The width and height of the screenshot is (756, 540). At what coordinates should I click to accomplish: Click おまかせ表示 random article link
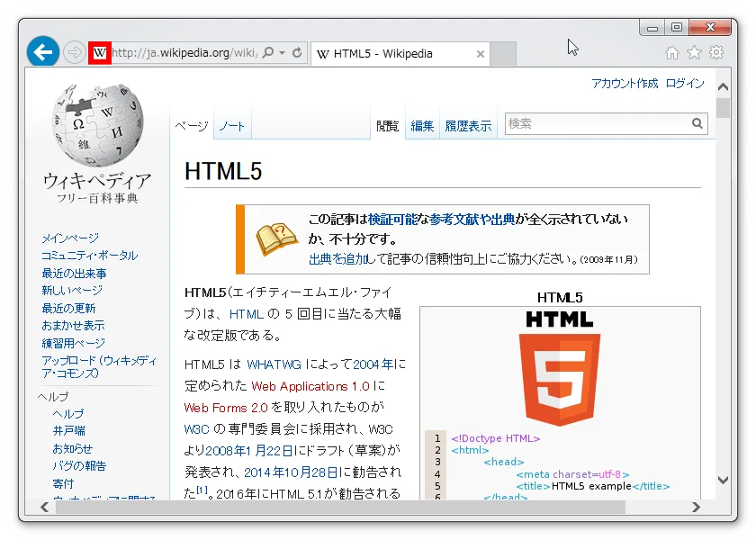point(73,326)
